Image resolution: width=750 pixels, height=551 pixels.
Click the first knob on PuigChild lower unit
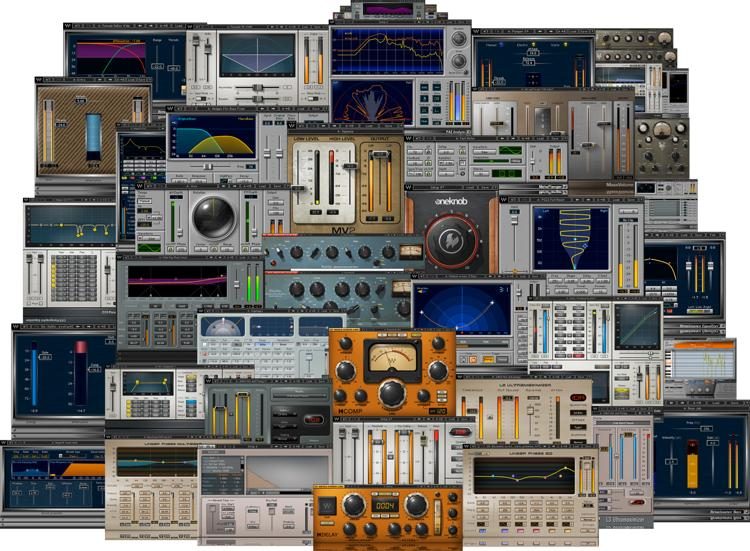point(297,288)
